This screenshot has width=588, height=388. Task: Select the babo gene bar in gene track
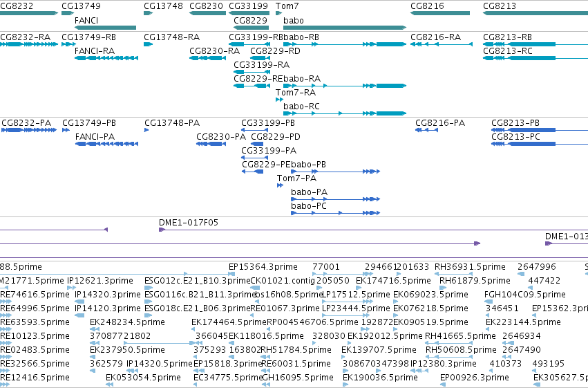[x=345, y=28]
